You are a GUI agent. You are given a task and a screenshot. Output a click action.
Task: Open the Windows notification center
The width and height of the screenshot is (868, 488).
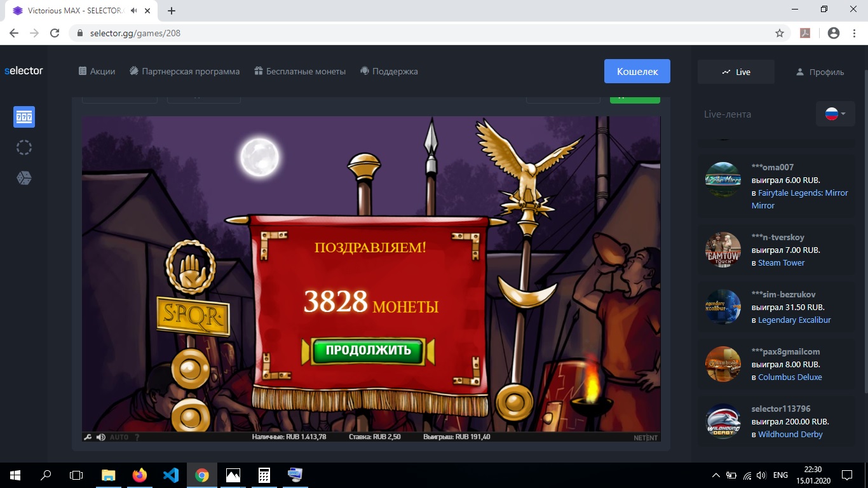pos(847,475)
